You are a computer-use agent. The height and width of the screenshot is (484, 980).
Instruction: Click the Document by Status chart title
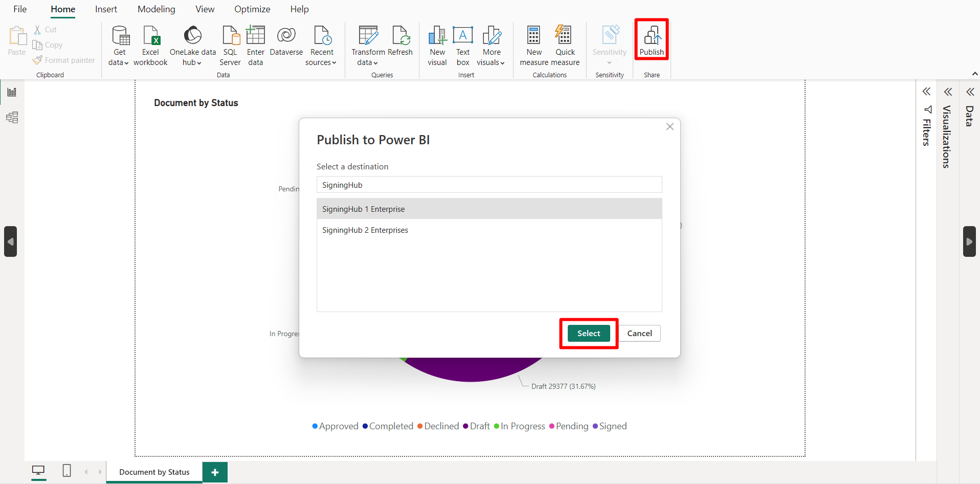pyautogui.click(x=196, y=103)
